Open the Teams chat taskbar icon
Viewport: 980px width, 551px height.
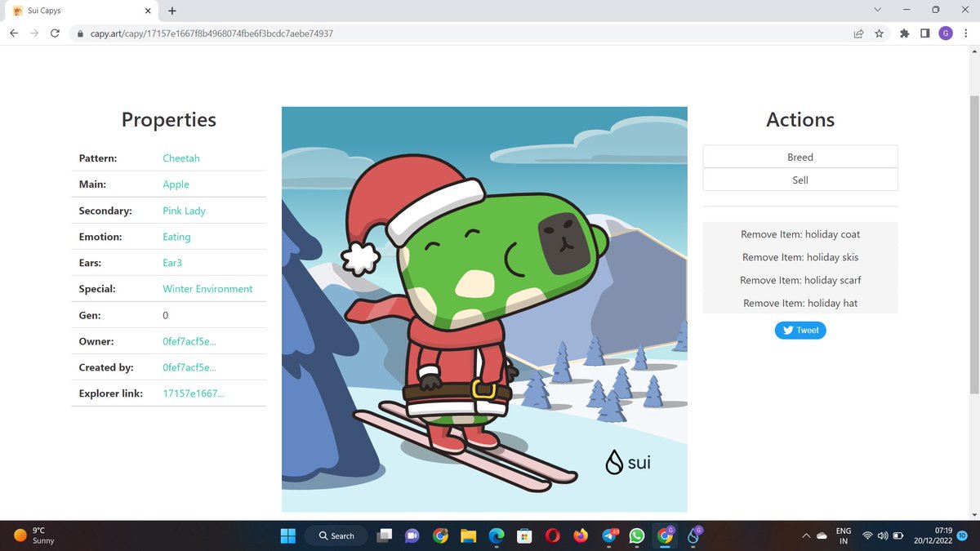pyautogui.click(x=412, y=535)
